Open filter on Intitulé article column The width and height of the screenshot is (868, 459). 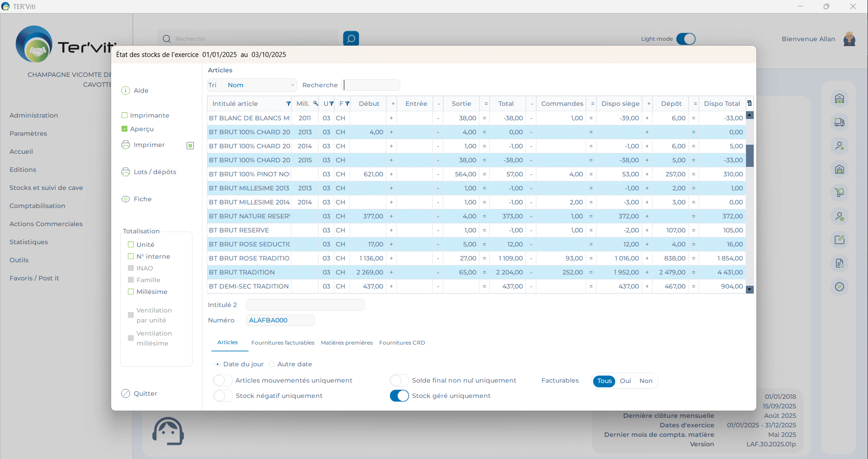pos(288,104)
